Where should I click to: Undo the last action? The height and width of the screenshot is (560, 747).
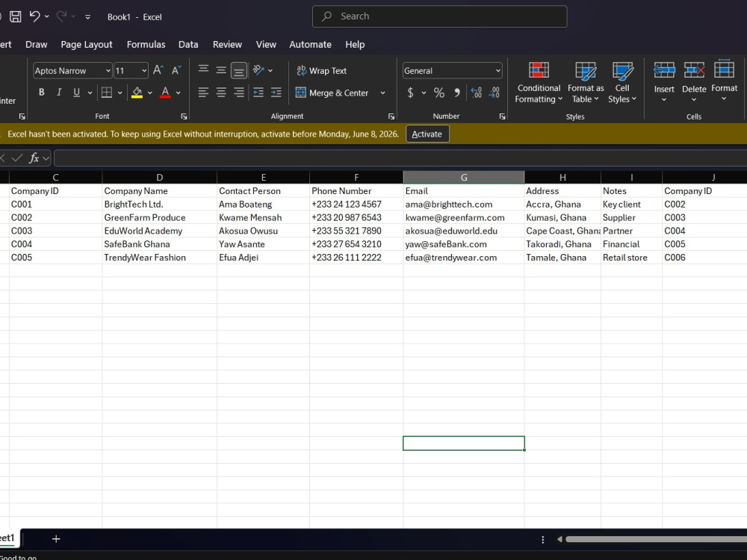click(34, 16)
